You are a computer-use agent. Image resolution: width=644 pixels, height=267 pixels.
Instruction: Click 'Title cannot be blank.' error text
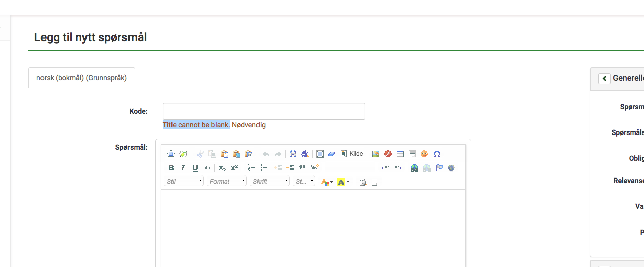coord(196,125)
